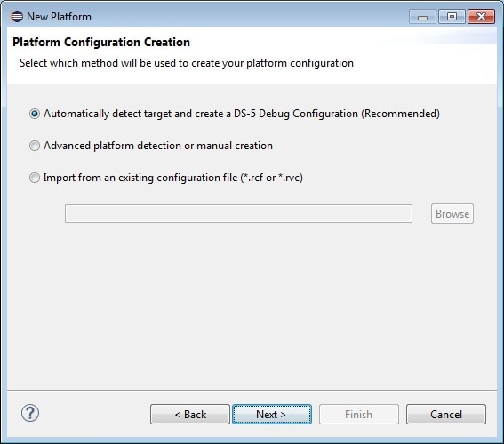Click the "(*.rcf or *.rvc)" import option label
Image resolution: width=504 pixels, height=444 pixels.
[272, 178]
